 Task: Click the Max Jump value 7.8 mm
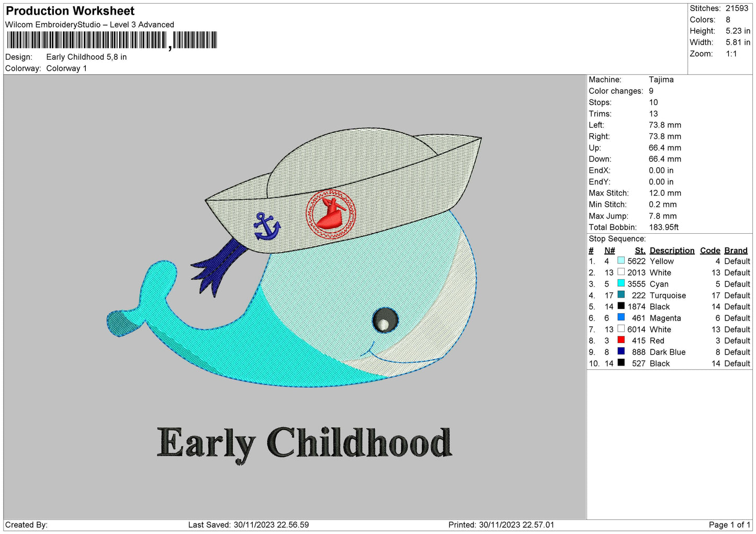tap(662, 216)
